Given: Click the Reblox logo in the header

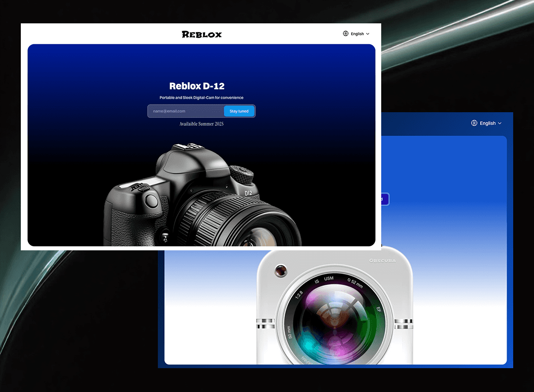Looking at the screenshot, I should point(202,35).
